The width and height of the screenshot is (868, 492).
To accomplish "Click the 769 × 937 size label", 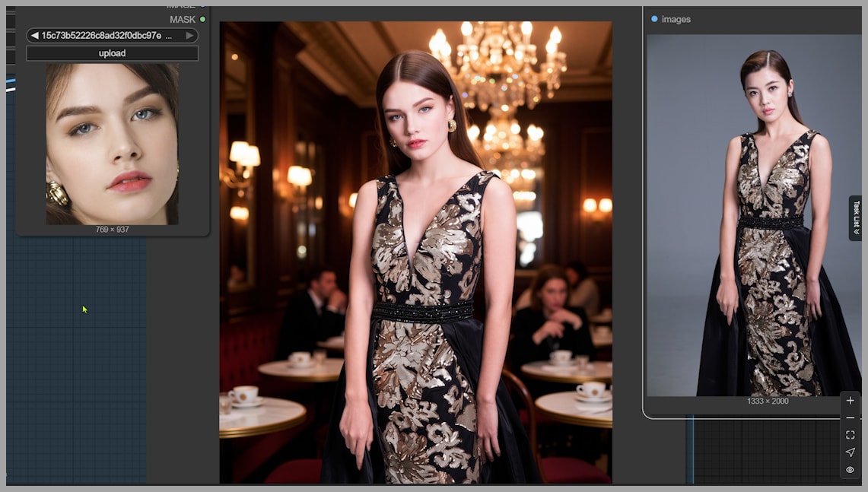I will (x=112, y=230).
